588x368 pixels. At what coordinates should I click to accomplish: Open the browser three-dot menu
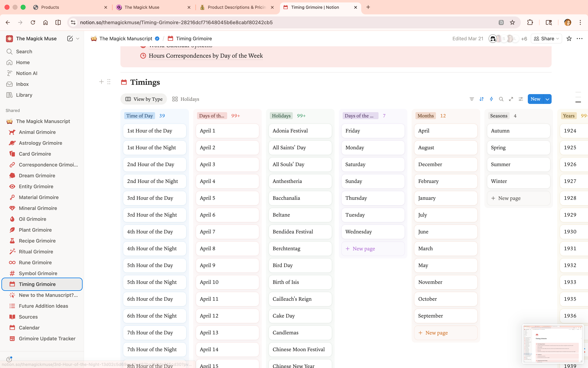pyautogui.click(x=580, y=22)
